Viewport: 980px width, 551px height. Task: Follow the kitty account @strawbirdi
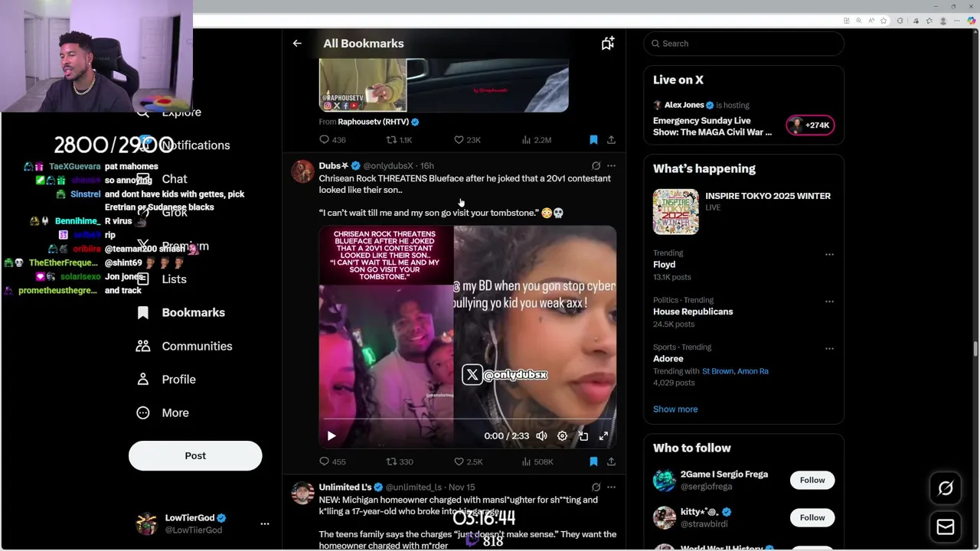[812, 517]
